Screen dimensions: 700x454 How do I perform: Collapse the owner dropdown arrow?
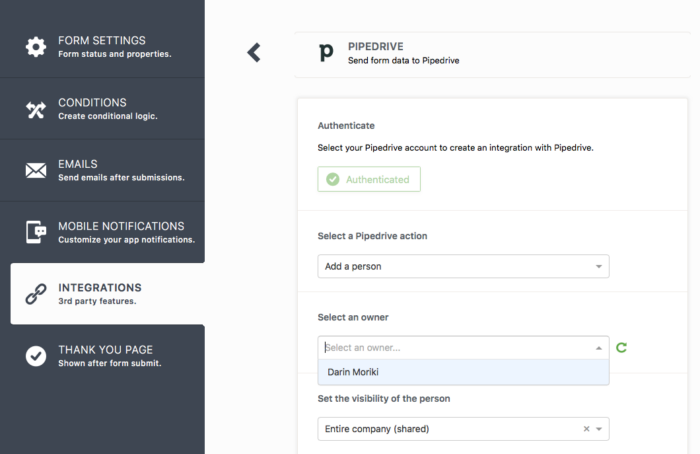pos(599,348)
